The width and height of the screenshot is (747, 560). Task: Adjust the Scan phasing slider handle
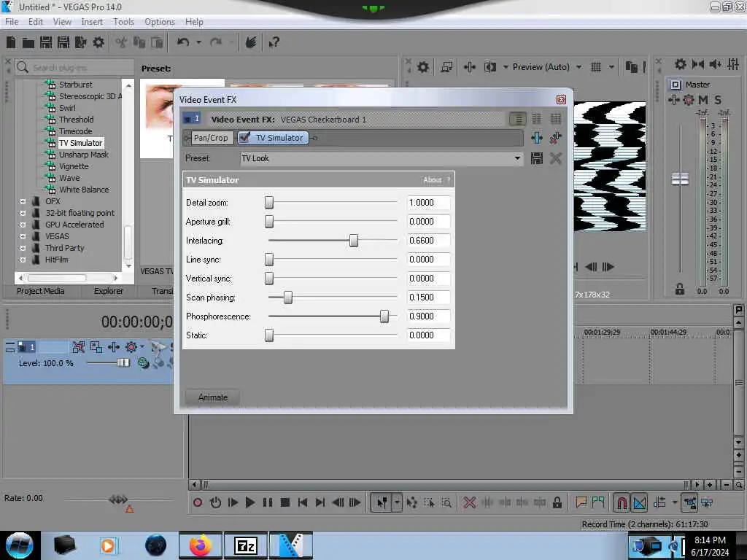click(x=287, y=297)
